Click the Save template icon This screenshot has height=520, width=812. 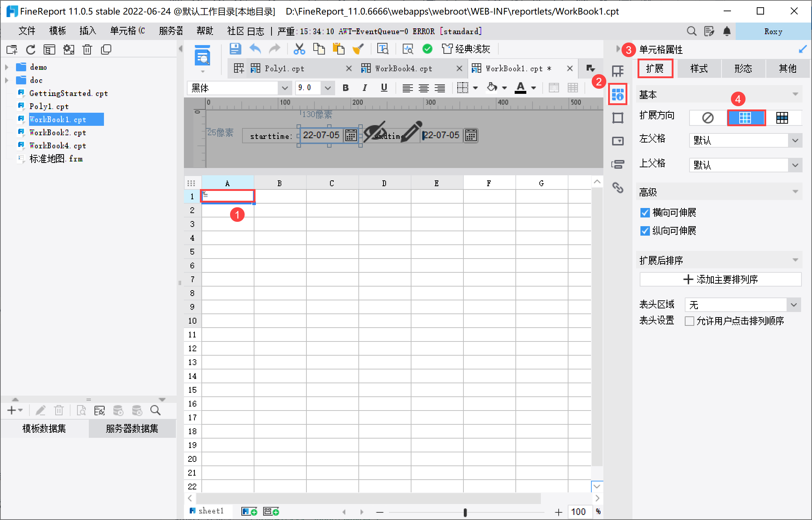click(235, 49)
